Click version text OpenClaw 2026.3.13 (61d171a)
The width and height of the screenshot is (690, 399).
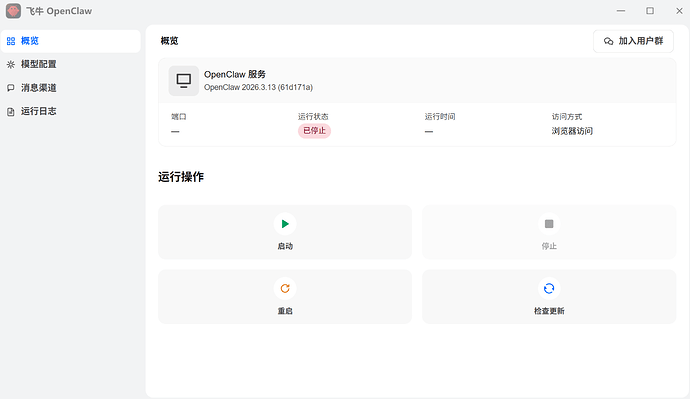click(x=258, y=88)
